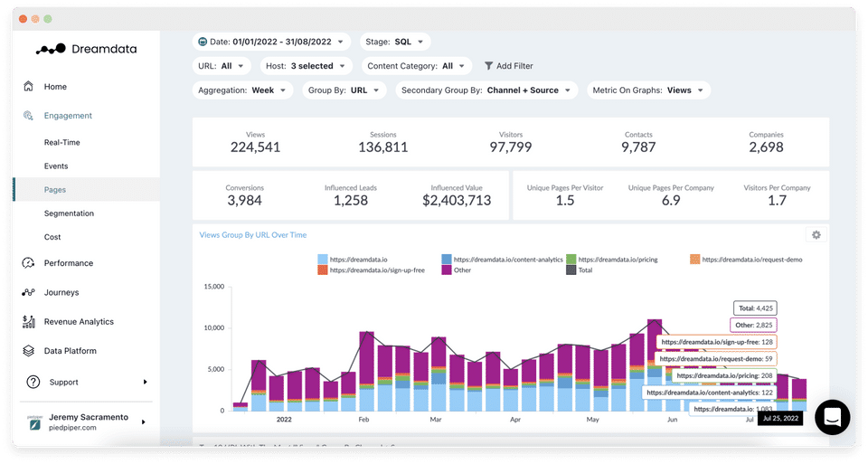Viewport: 868px width, 464px height.
Task: Open the Metric On Graphs dropdown
Action: 648,90
